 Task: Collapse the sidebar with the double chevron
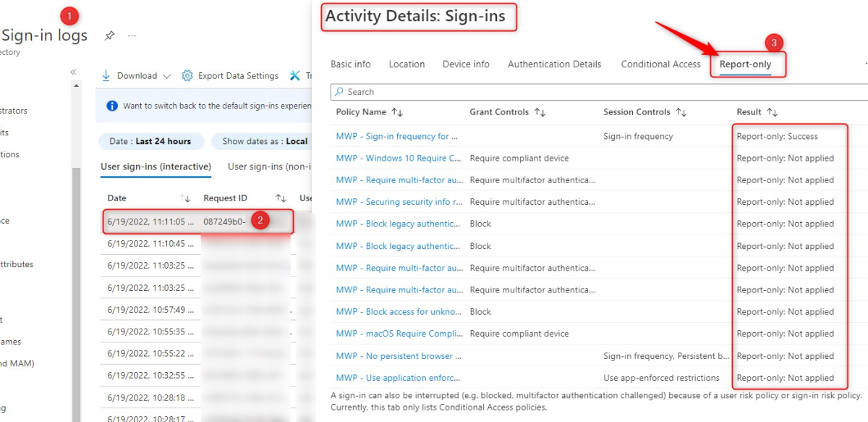pos(73,72)
